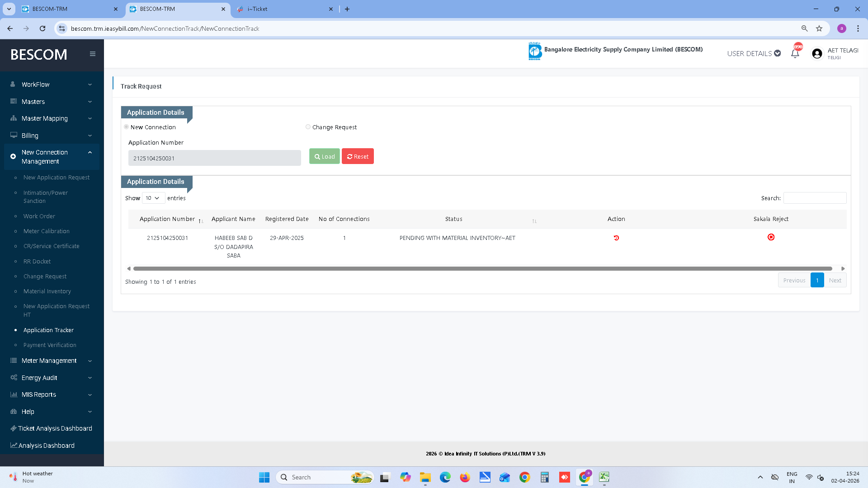The height and width of the screenshot is (488, 868).
Task: Expand the USER DETAILS dropdown
Action: click(x=754, y=54)
